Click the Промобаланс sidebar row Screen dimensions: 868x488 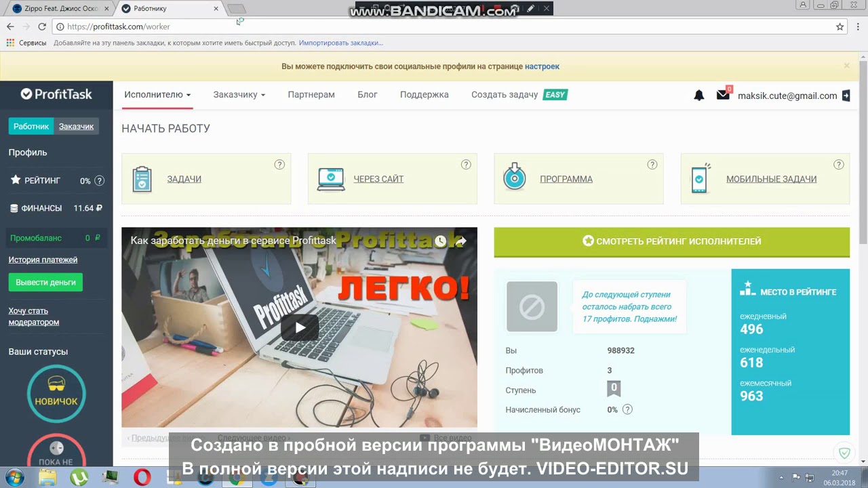(56, 238)
